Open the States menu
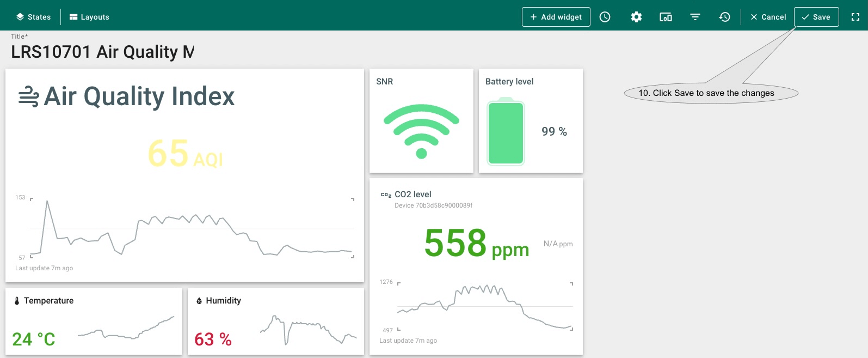868x358 pixels. click(x=33, y=17)
